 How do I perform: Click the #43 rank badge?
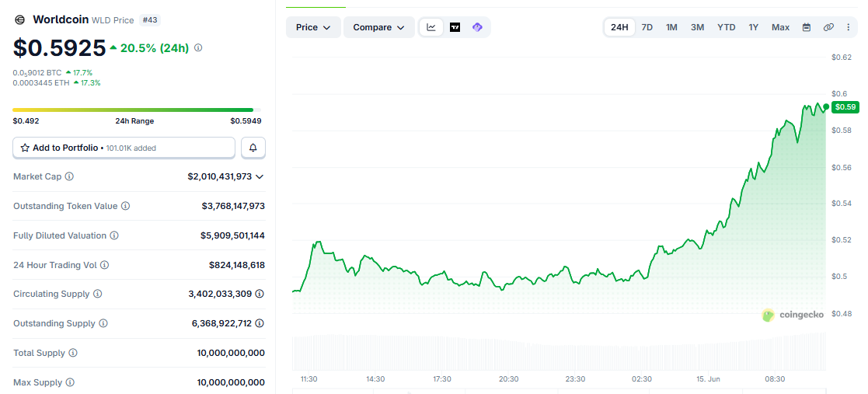(x=149, y=20)
